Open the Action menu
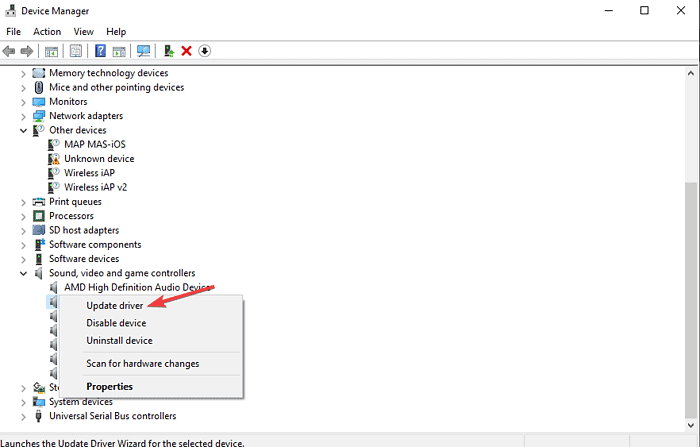700x447 pixels. tap(47, 32)
